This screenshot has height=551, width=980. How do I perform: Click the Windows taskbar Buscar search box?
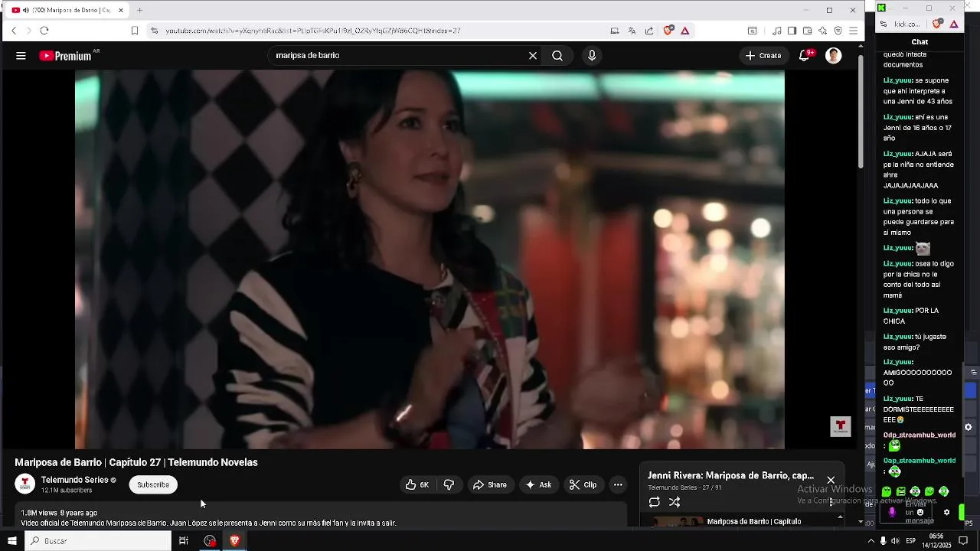[x=98, y=540]
